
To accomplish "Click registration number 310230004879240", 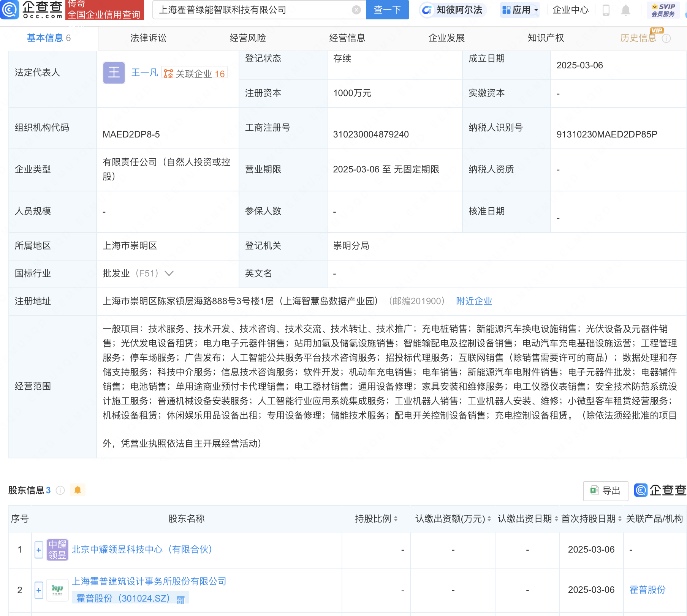I will click(371, 134).
